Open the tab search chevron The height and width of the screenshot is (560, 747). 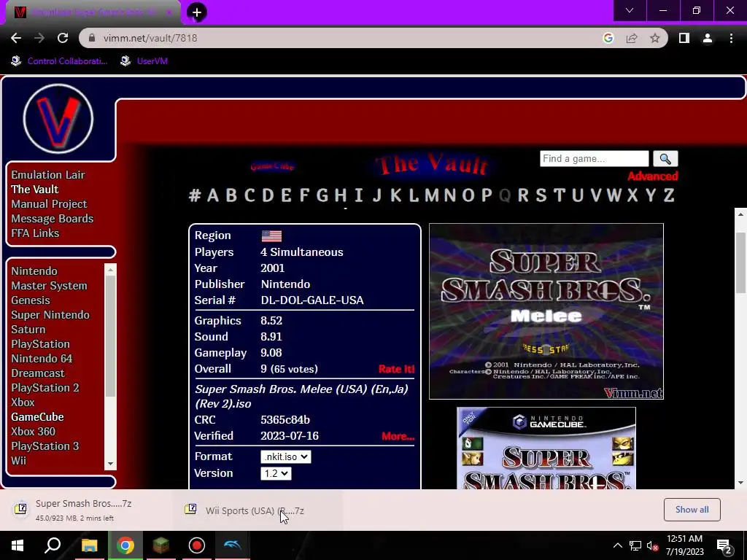(630, 10)
